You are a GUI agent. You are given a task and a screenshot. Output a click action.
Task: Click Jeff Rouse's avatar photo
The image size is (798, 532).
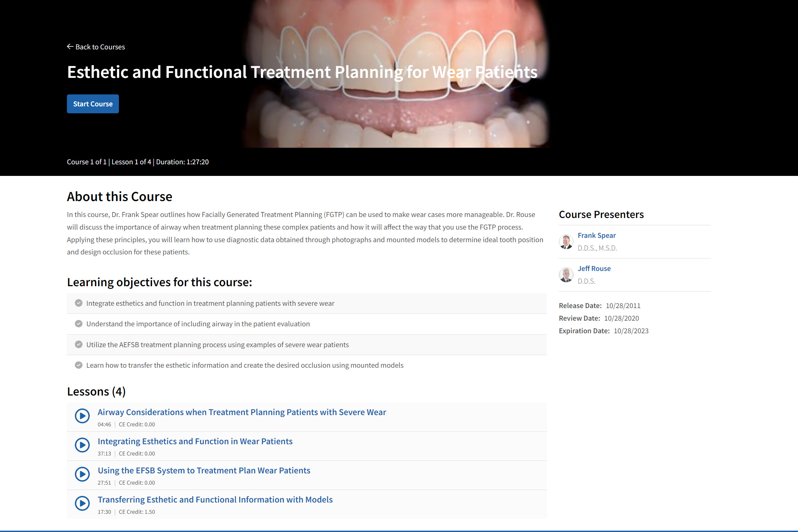[566, 275]
